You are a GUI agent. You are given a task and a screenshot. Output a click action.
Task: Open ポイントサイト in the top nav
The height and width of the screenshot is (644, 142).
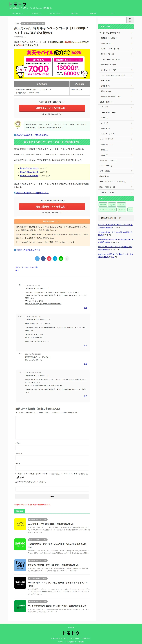[x=18, y=13]
